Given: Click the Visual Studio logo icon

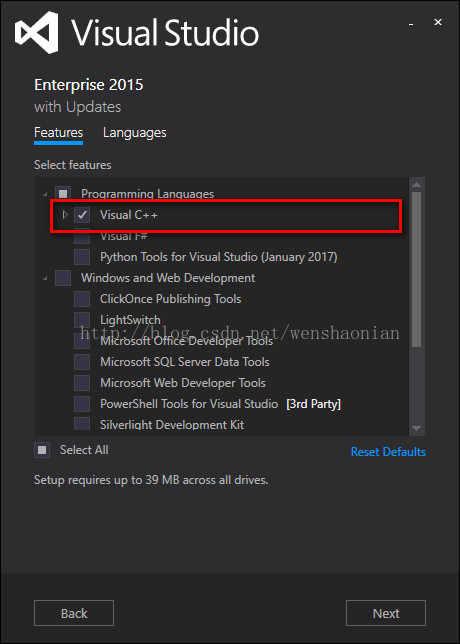Looking at the screenshot, I should [37, 32].
